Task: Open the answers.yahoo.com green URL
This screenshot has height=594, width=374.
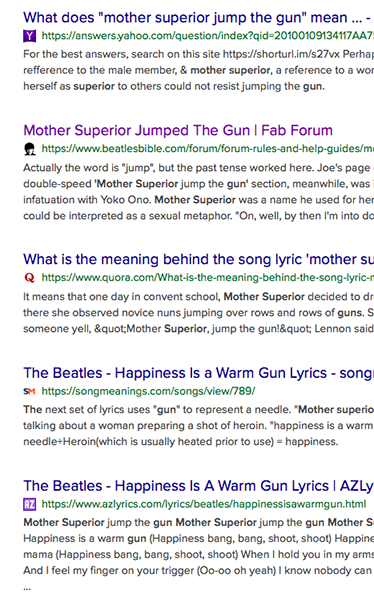Action: pyautogui.click(x=208, y=36)
